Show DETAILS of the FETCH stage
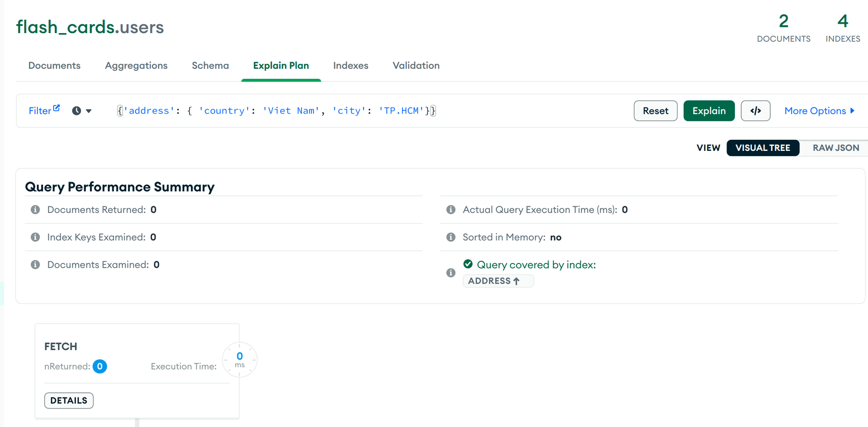This screenshot has width=868, height=427. [x=69, y=401]
